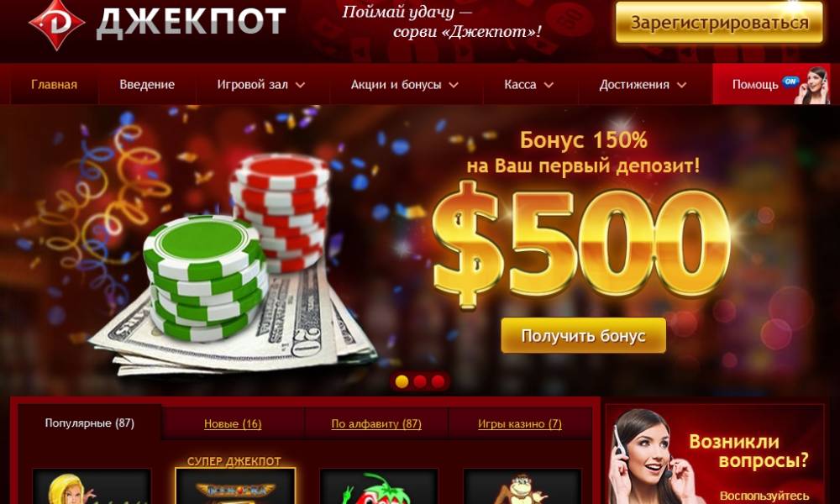Image resolution: width=840 pixels, height=504 pixels.
Task: Open the blonde girl slot game thumbnail
Action: (92, 486)
